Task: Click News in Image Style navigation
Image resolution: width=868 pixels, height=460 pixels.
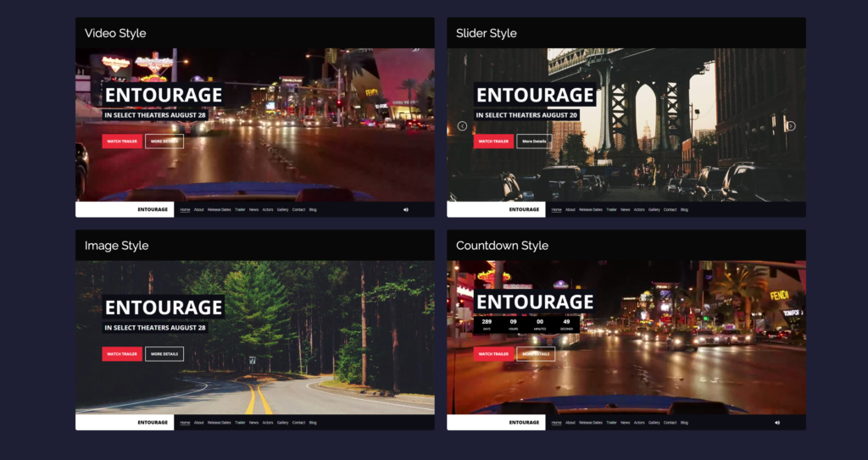Action: [x=253, y=422]
